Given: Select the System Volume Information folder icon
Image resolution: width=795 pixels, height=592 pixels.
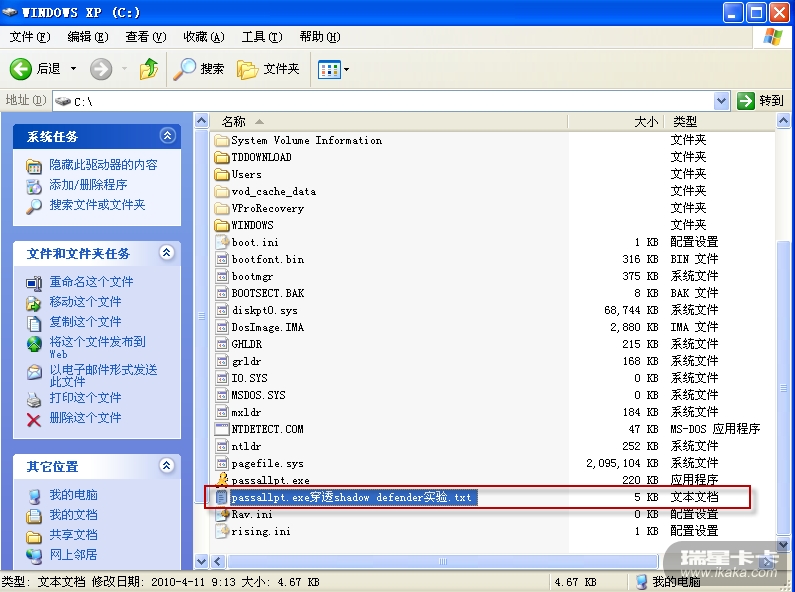Looking at the screenshot, I should (222, 140).
